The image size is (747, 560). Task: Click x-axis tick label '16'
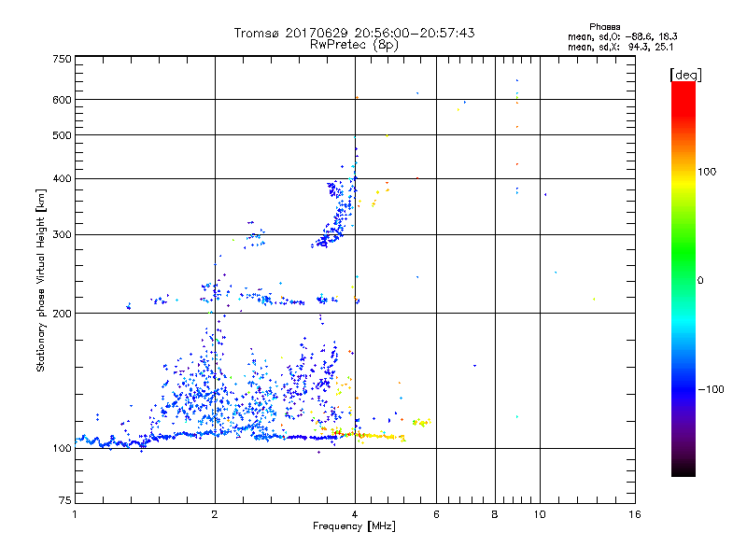click(635, 514)
